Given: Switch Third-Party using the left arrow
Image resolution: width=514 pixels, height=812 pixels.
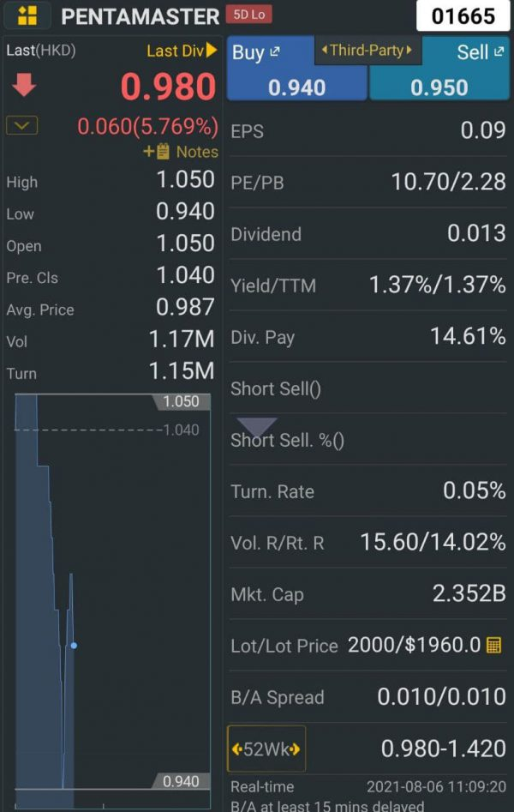Looking at the screenshot, I should [x=325, y=50].
